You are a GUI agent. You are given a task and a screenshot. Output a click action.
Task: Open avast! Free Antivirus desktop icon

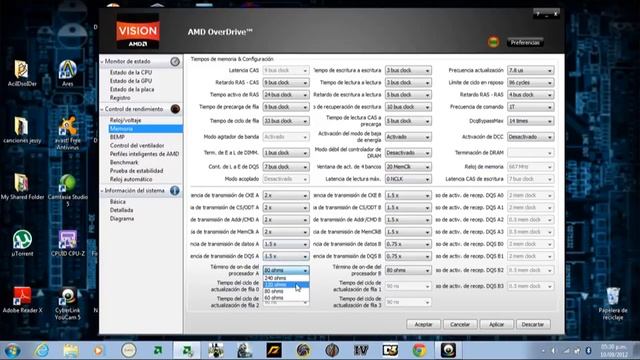click(x=67, y=133)
